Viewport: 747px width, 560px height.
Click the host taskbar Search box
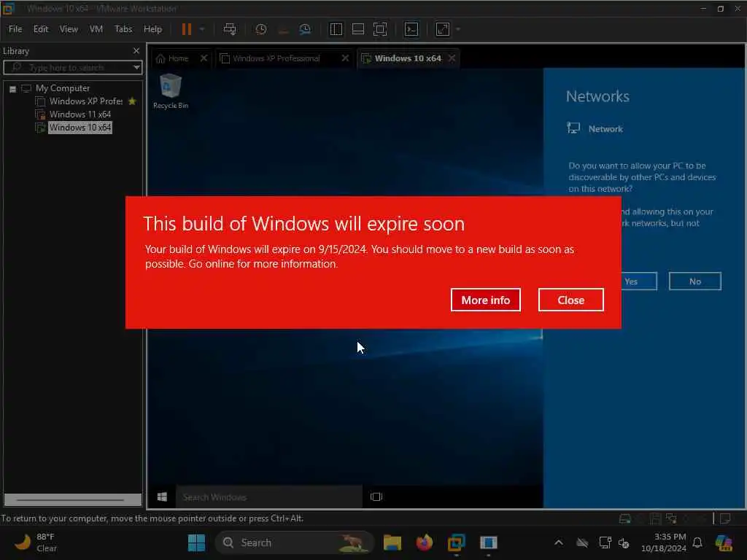coord(294,542)
